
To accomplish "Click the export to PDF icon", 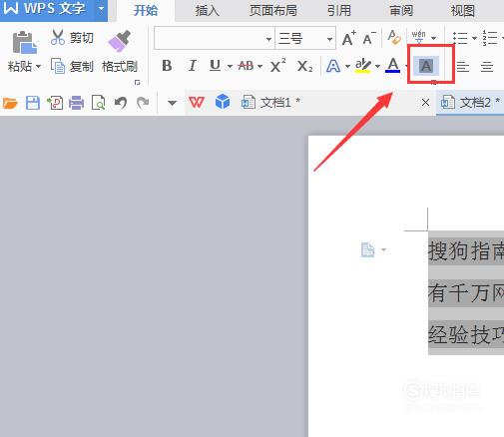I will point(55,103).
